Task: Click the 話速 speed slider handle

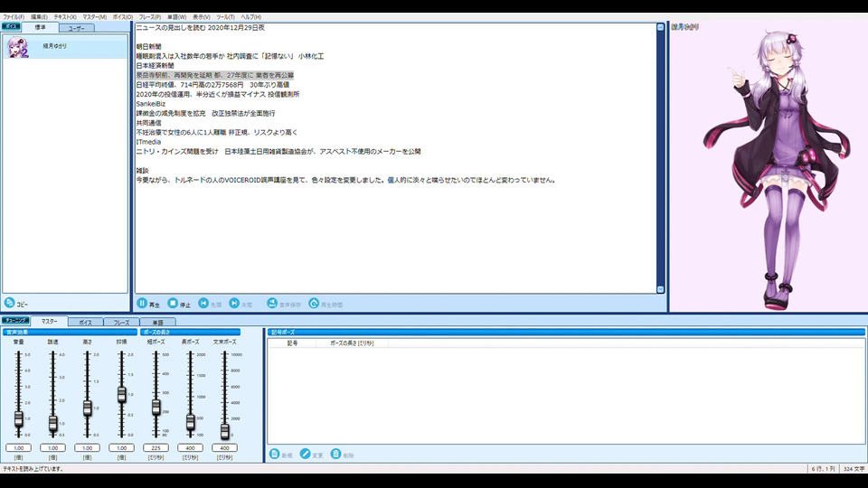Action: pos(53,423)
